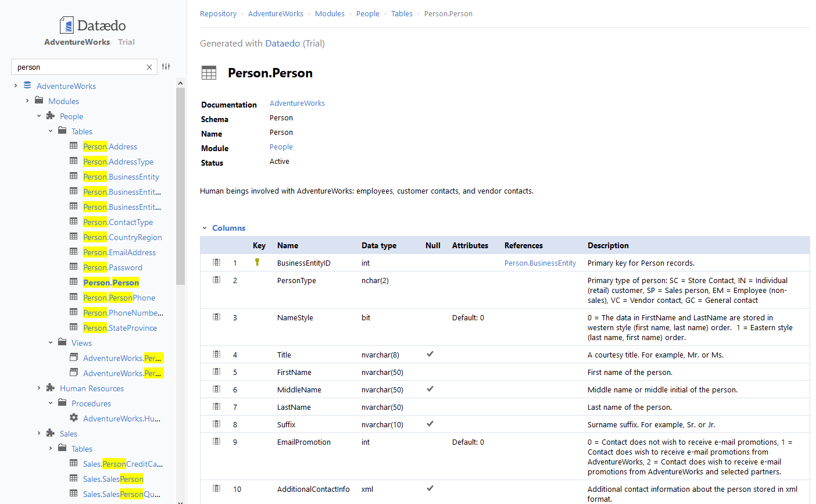Image resolution: width=816 pixels, height=504 pixels.
Task: Click the gear icon on AdventureWorks.Hu procedure
Action: click(x=73, y=418)
